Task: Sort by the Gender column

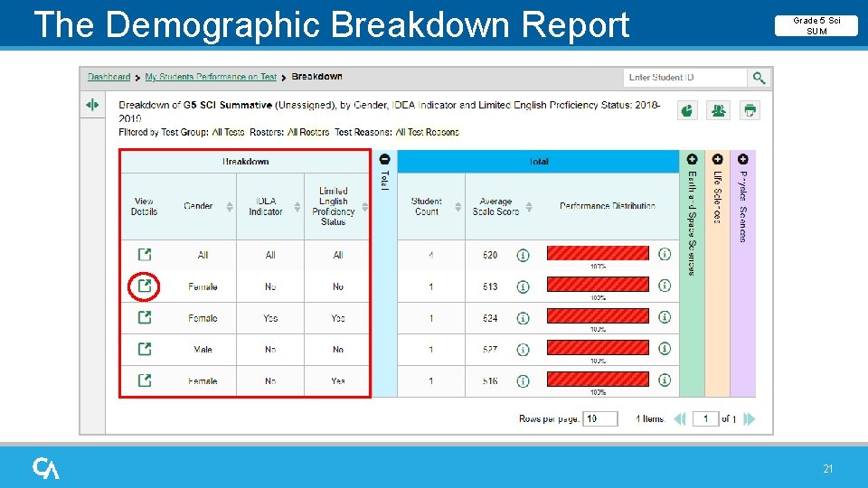Action: 229,207
